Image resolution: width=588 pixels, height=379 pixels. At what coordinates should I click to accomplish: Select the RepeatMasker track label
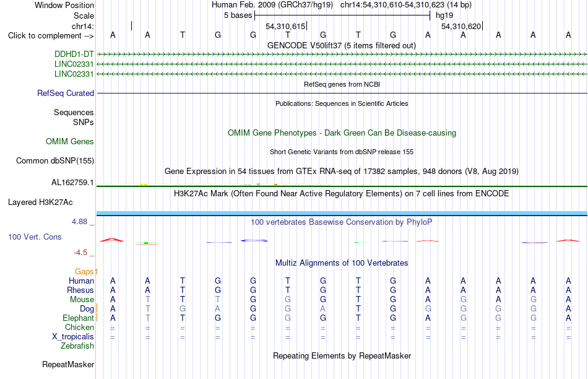coord(68,364)
